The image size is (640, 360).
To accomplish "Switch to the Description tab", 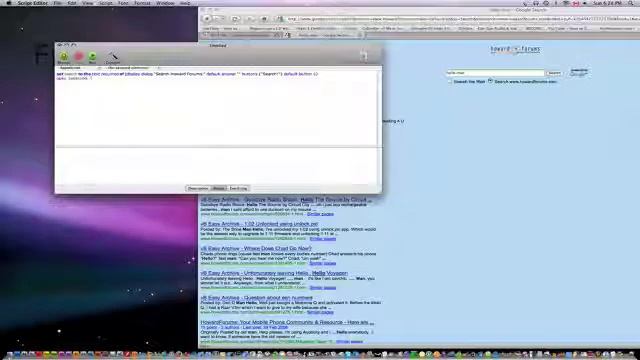I will tap(198, 188).
